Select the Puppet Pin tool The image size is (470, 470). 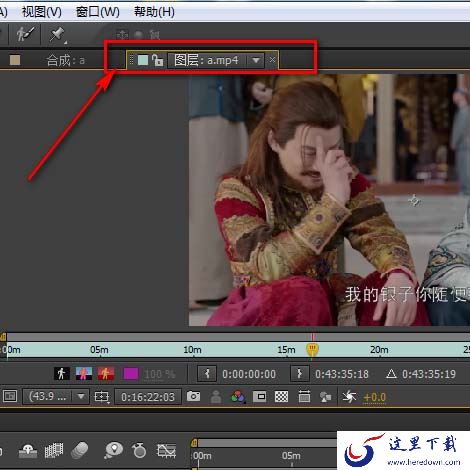point(57,34)
